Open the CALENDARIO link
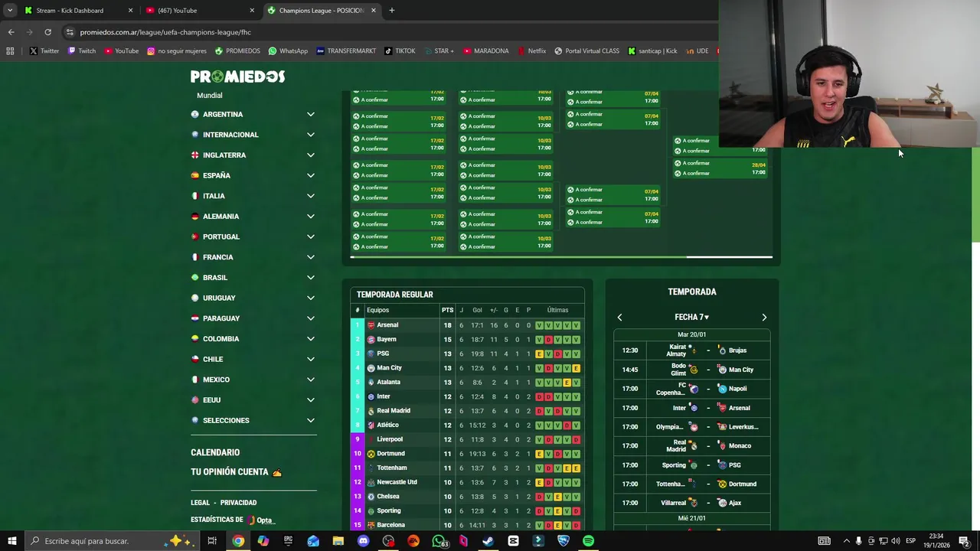The width and height of the screenshot is (980, 551). click(215, 452)
